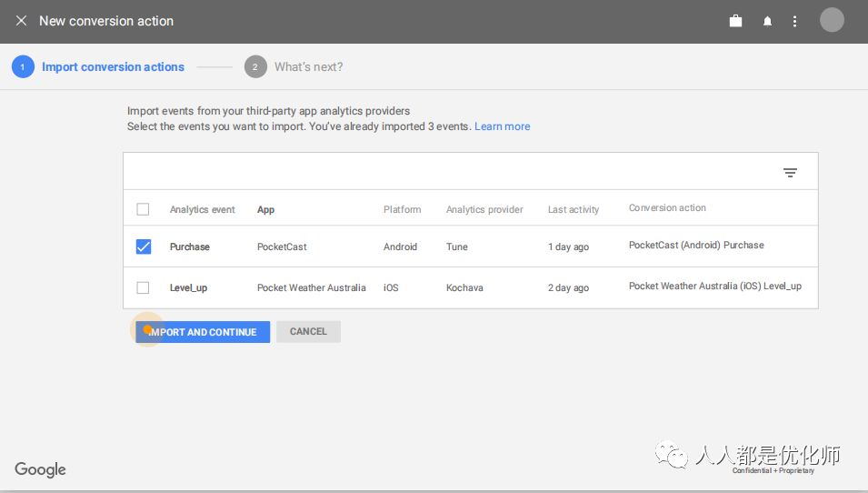The image size is (868, 493).
Task: Click the '1 day ago' activity cell
Action: coord(568,246)
